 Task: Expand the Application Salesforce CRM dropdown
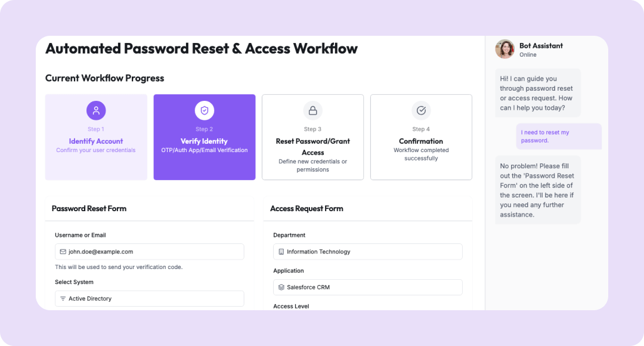coord(367,287)
